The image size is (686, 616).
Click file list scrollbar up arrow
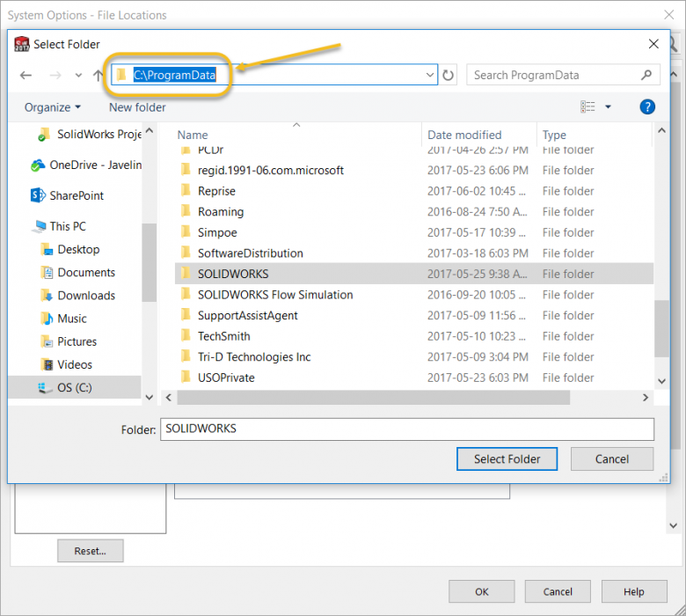coord(661,130)
